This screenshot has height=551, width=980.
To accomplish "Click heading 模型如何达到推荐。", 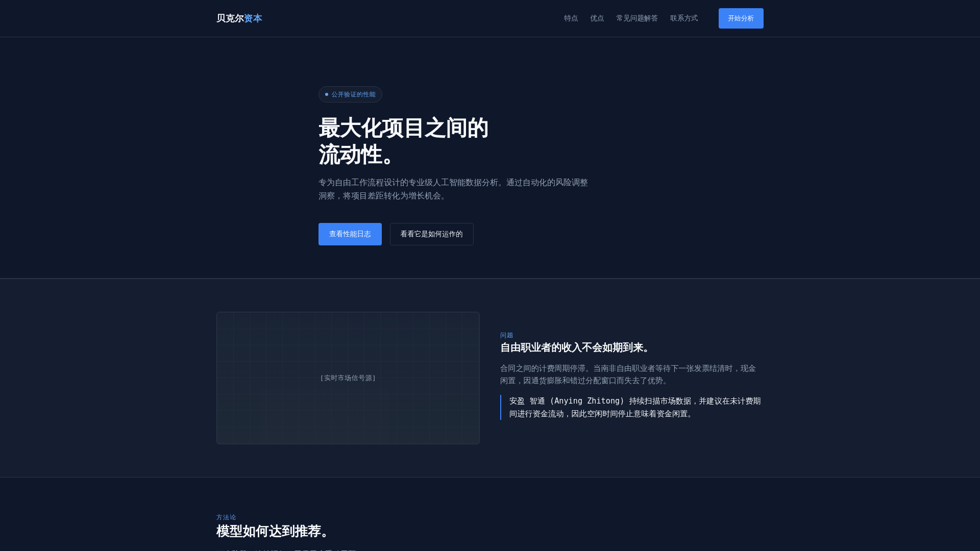I will (275, 531).
